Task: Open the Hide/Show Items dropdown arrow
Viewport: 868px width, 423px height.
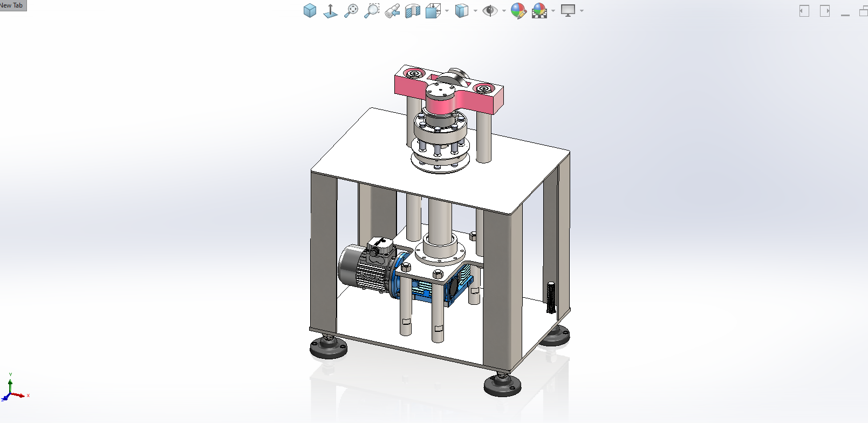Action: (x=504, y=11)
